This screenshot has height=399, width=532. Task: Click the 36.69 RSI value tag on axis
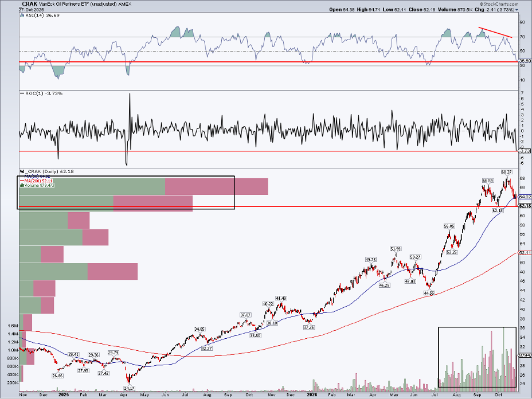[525, 60]
